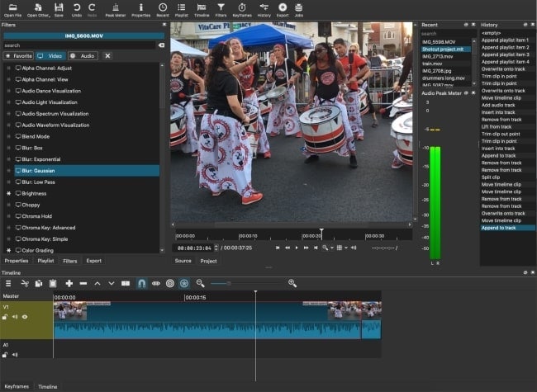The width and height of the screenshot is (537, 392).
Task: Click the Keyframes stopwatch toolbar icon
Action: coord(242,9)
